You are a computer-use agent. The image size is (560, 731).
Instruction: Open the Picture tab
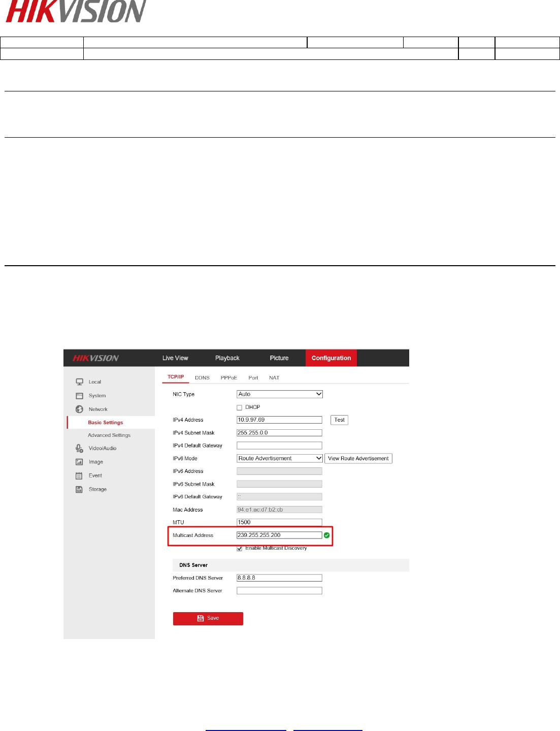click(x=279, y=358)
